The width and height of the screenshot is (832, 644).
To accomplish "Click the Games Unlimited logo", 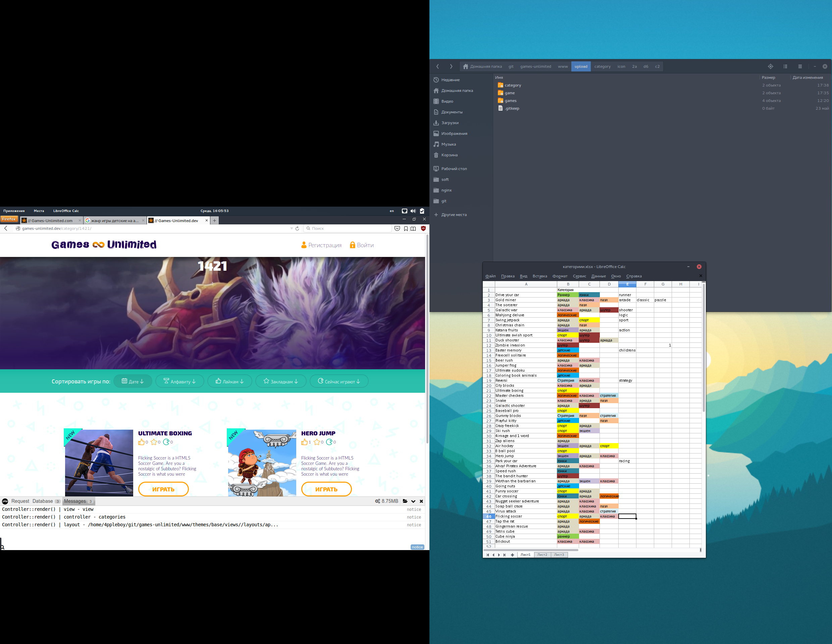I will point(104,245).
